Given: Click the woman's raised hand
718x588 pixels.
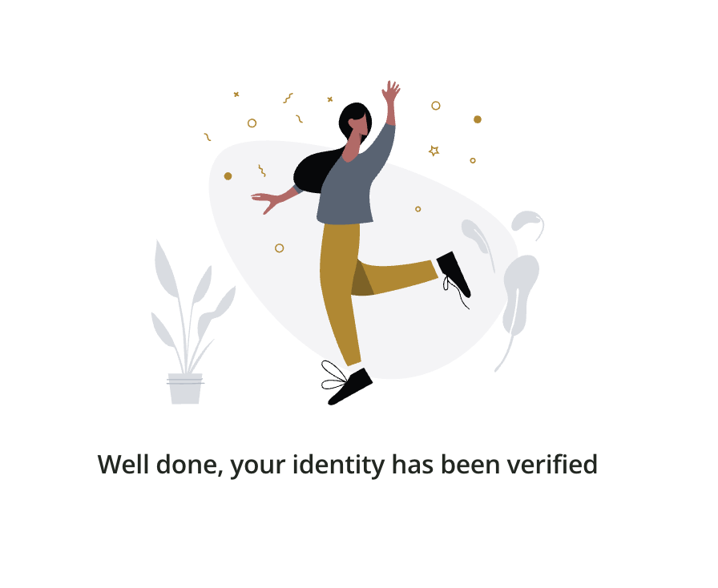Looking at the screenshot, I should click(391, 91).
